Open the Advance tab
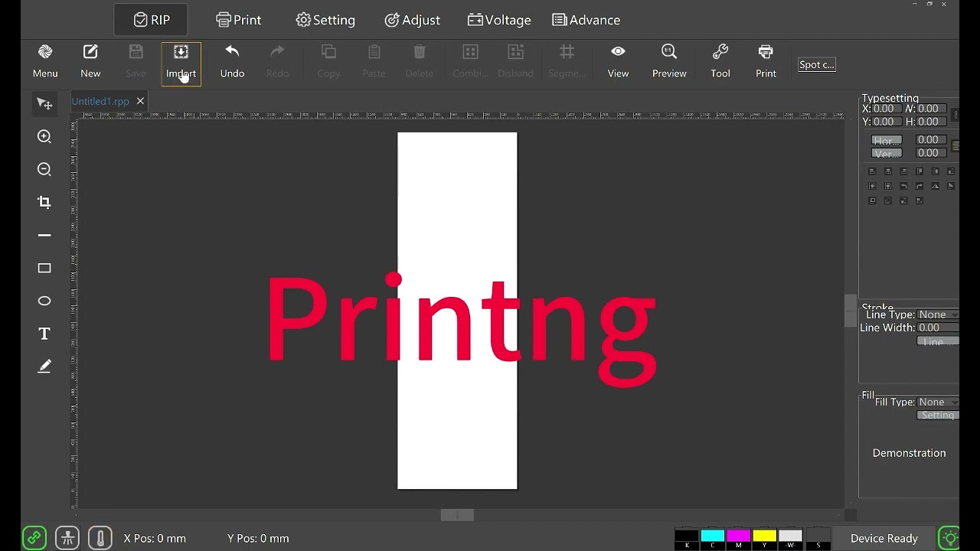The image size is (980, 551). 586,20
